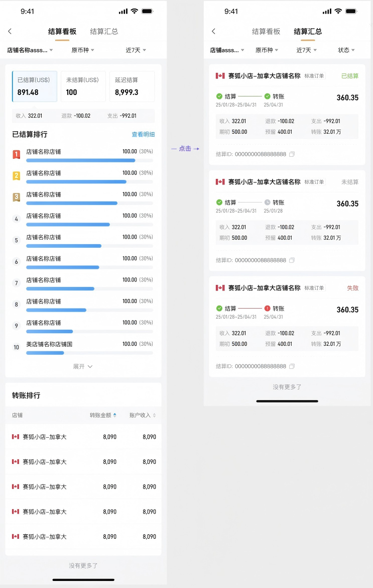Open the 近7天 dropdown on 结算汇总
The height and width of the screenshot is (588, 373).
(x=307, y=50)
